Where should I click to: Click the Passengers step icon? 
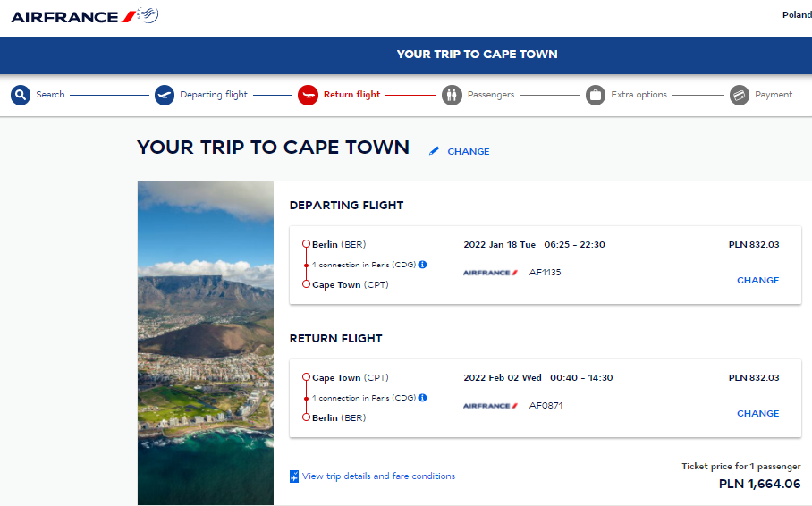pos(453,96)
